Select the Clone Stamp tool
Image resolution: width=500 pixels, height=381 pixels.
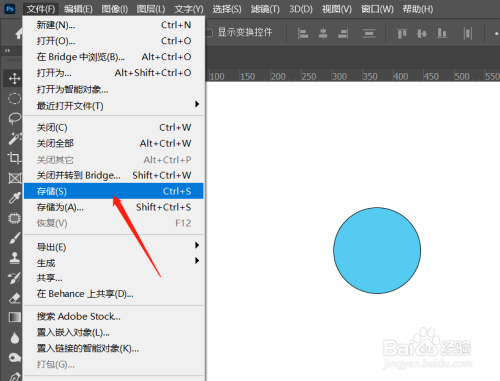[14, 258]
